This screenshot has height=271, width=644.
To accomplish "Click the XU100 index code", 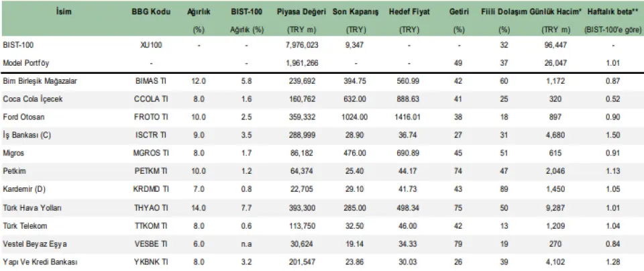I will coord(151,45).
